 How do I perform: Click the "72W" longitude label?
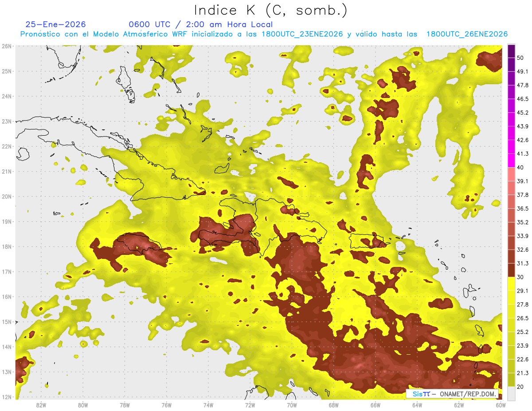[250, 405]
